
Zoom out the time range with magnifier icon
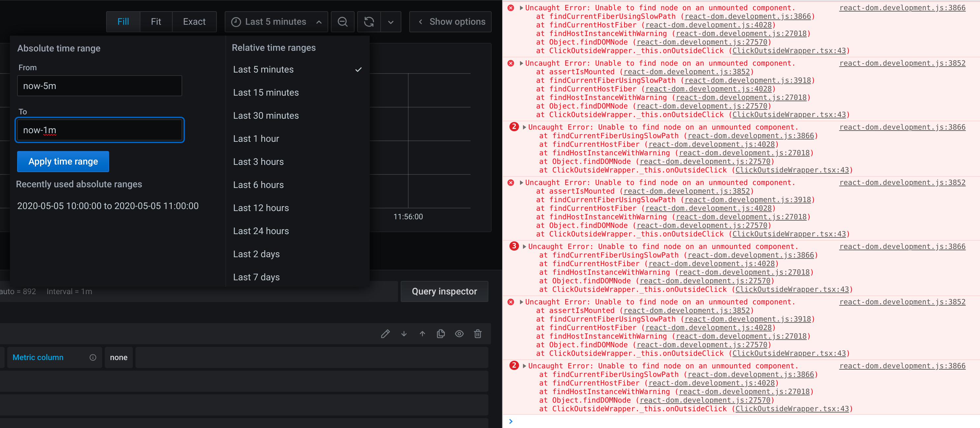click(x=342, y=22)
